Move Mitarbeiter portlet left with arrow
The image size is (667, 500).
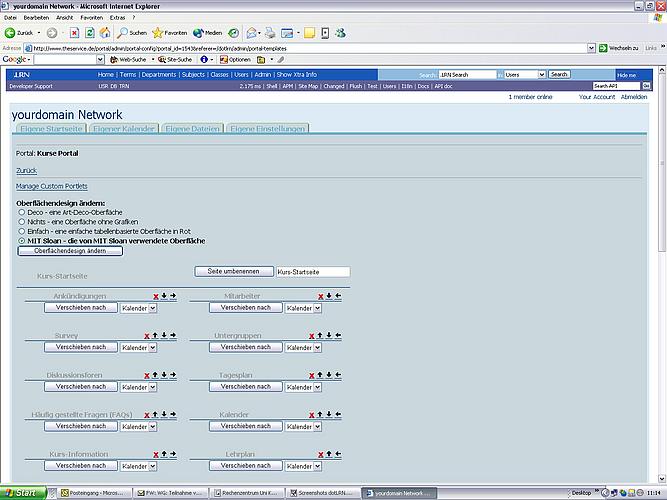[338, 296]
